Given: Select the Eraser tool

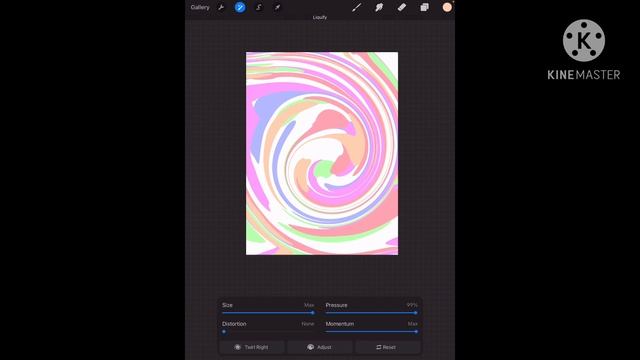Looking at the screenshot, I should point(402,7).
